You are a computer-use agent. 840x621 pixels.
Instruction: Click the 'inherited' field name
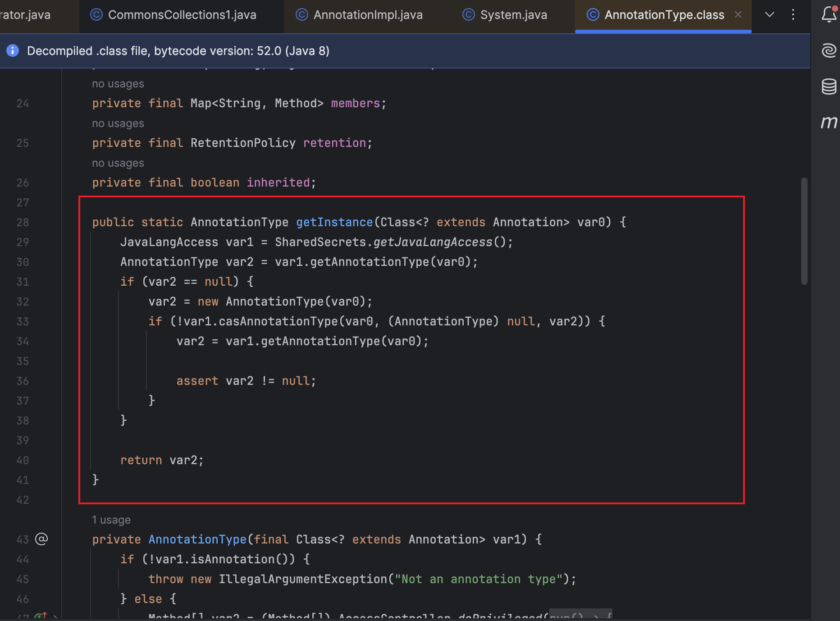pyautogui.click(x=278, y=183)
